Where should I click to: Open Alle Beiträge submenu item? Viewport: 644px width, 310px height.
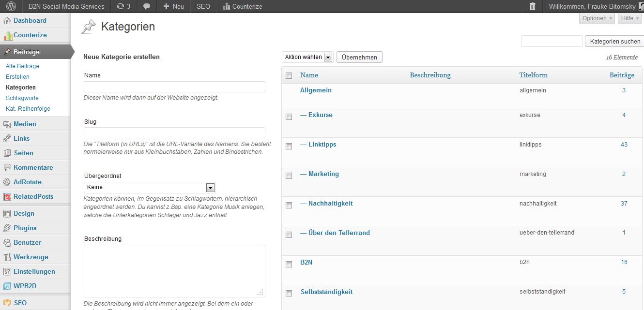[x=22, y=66]
